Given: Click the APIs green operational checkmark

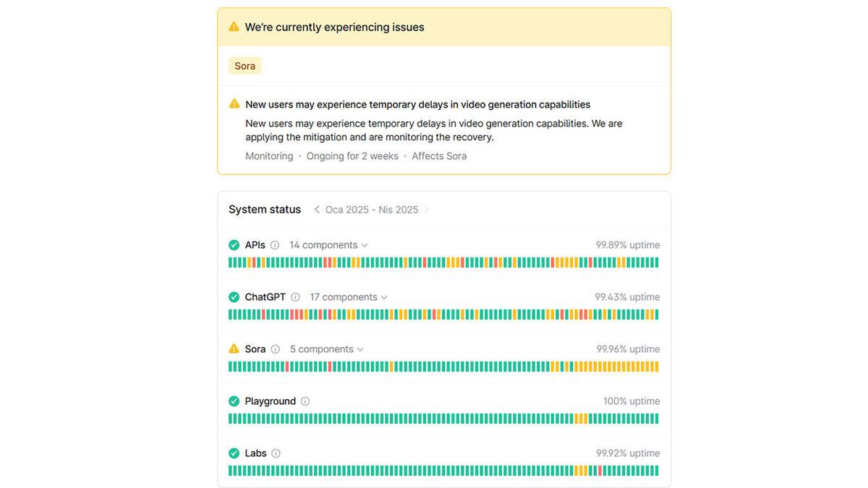Looking at the screenshot, I should (x=234, y=245).
